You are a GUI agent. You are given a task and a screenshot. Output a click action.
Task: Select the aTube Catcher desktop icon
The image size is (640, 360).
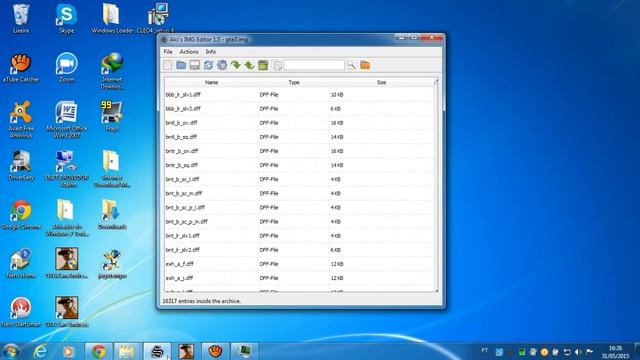[x=21, y=68]
